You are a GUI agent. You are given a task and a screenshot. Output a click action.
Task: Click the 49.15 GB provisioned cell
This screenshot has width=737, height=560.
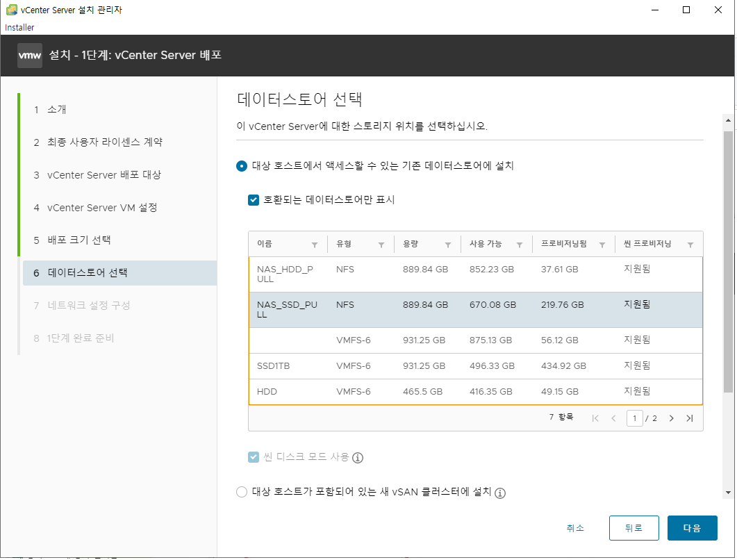click(559, 392)
